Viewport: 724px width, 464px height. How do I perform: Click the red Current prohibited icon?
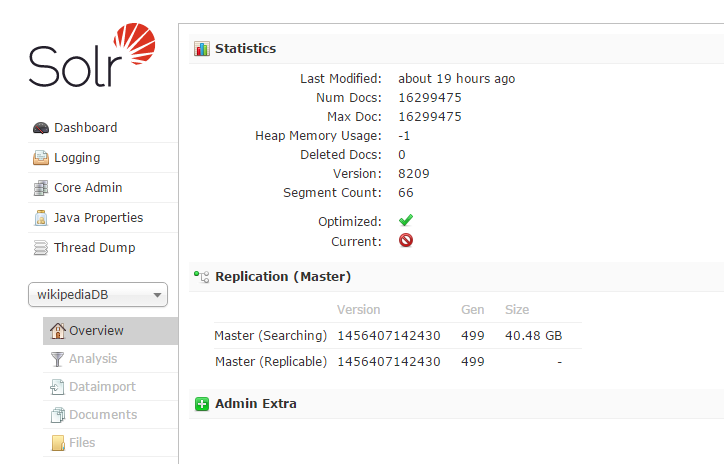[x=406, y=241]
